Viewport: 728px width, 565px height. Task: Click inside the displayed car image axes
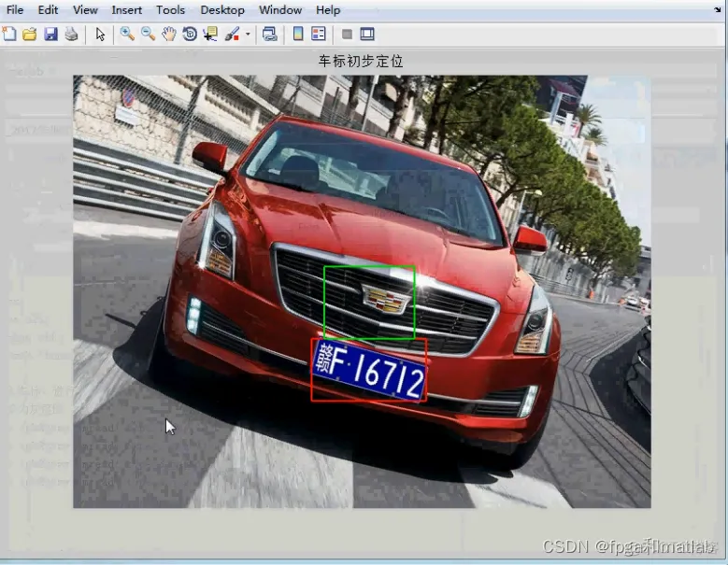363,291
